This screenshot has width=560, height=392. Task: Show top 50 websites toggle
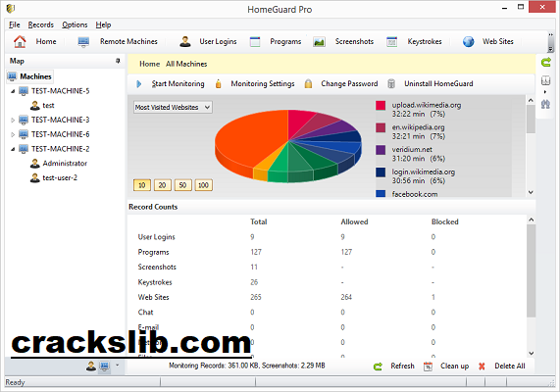click(x=182, y=185)
